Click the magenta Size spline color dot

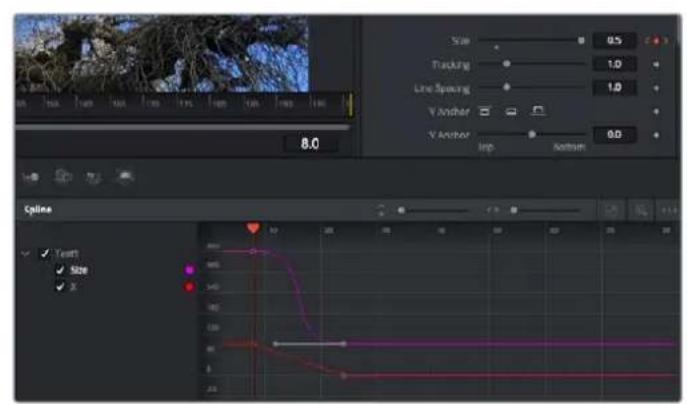pyautogui.click(x=189, y=270)
